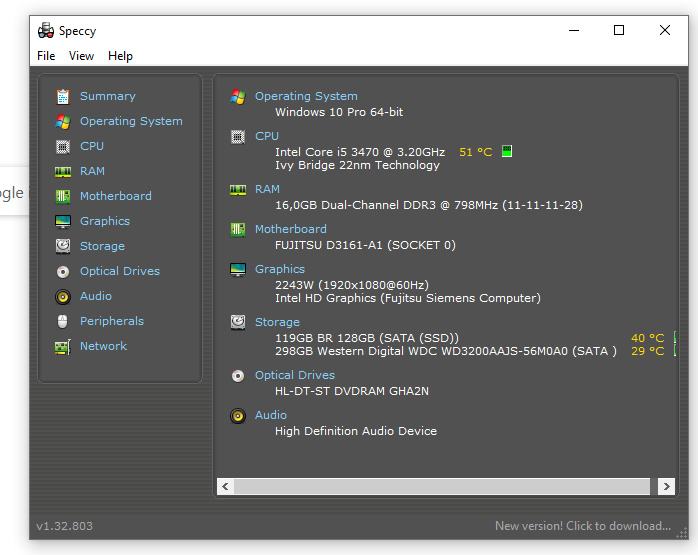Open Peripherals from the sidebar
The image size is (698, 555).
click(x=112, y=321)
